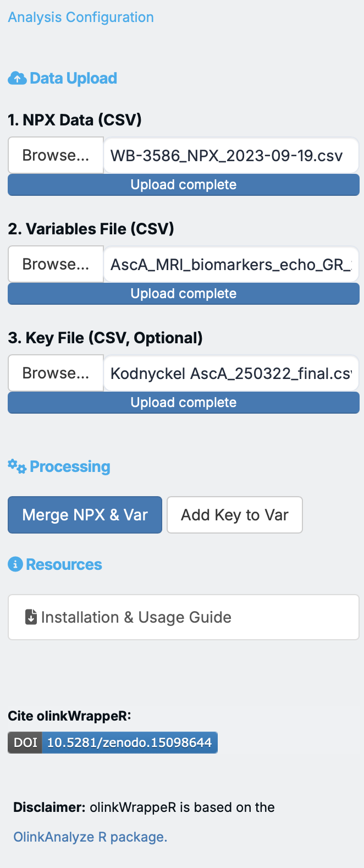Click the info circle icon beside Resources

15,564
